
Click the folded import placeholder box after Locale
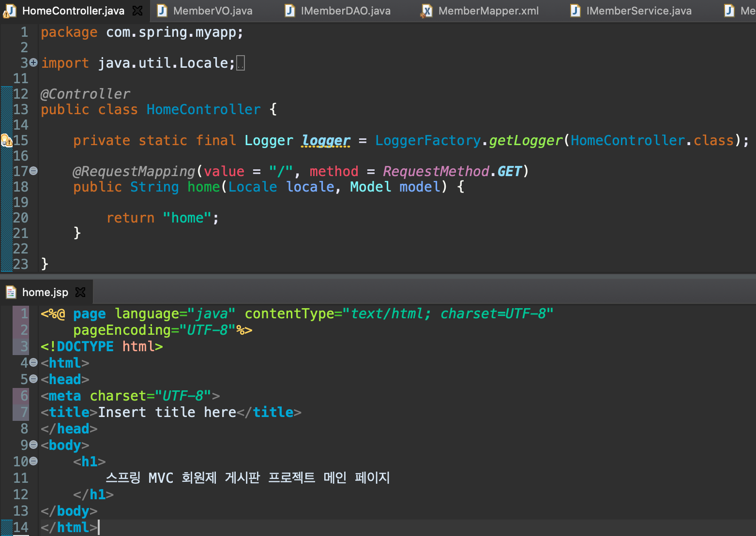241,63
